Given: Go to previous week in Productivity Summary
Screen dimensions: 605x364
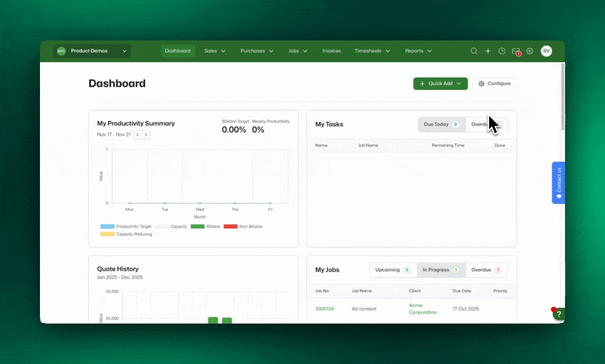Looking at the screenshot, I should tap(138, 134).
